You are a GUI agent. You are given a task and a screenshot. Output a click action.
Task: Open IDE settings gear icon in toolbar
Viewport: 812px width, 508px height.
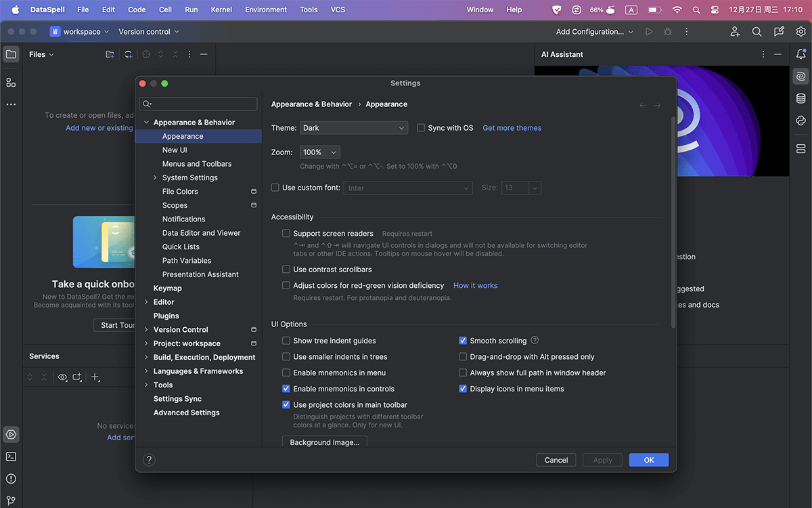(x=801, y=32)
